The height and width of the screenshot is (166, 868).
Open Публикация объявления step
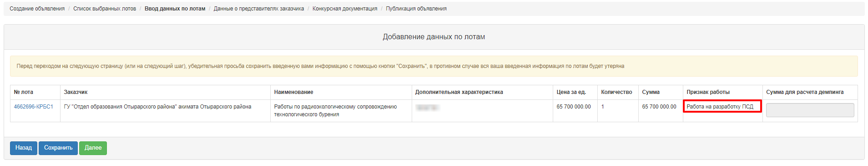coord(416,9)
